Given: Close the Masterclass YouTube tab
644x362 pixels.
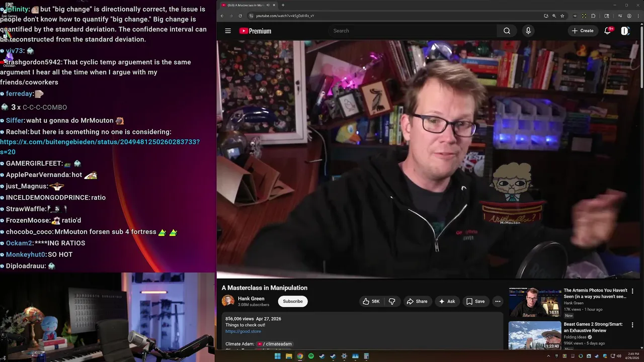Looking at the screenshot, I should pos(274,5).
